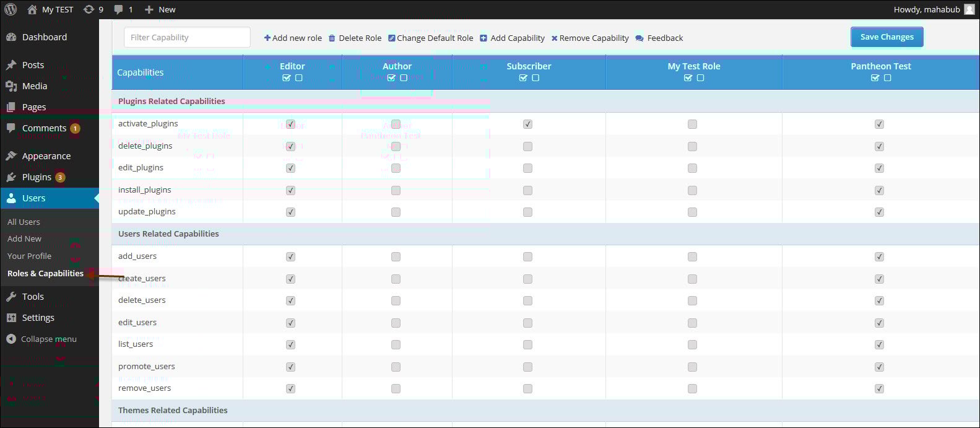Toggle delete_plugins for My Test Role
Screen dimensions: 980x428
[692, 147]
